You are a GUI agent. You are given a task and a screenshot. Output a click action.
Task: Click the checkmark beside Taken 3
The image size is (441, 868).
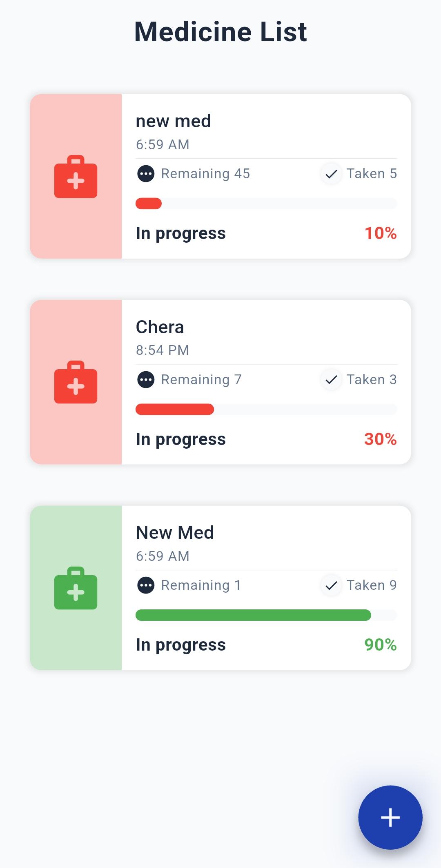331,380
